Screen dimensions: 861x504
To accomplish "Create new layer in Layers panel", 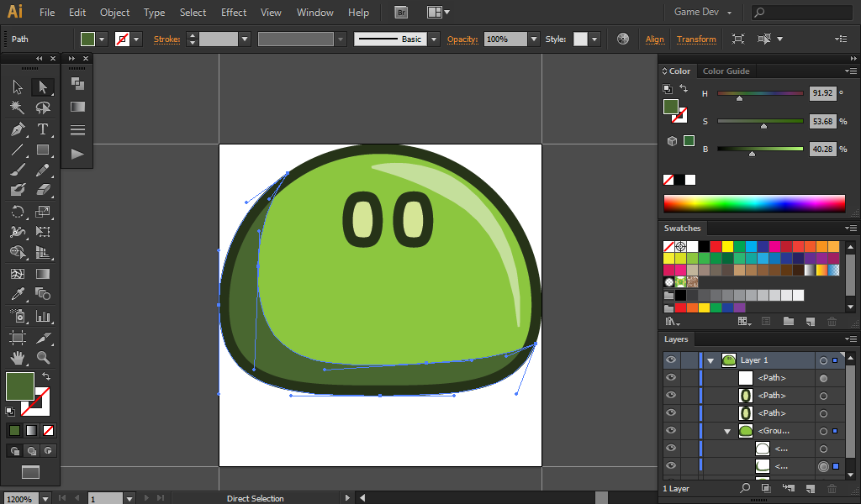I will click(x=810, y=488).
